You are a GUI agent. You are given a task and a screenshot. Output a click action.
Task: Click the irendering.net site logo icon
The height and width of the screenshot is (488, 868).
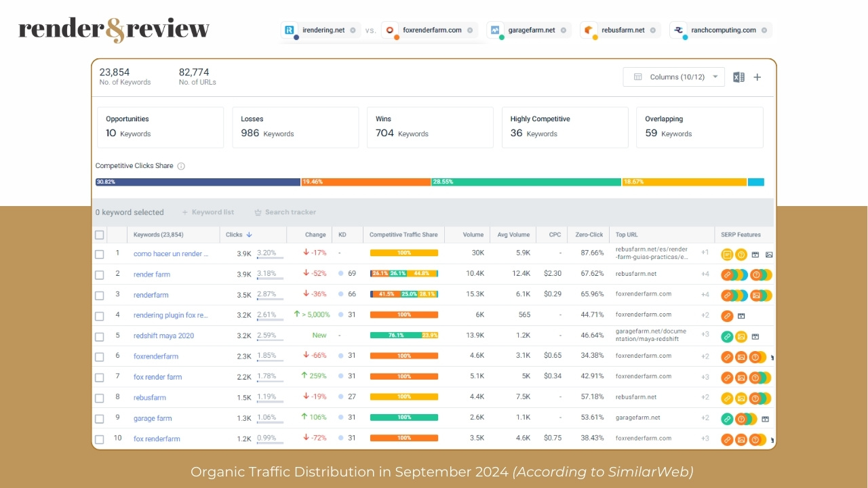tap(290, 30)
